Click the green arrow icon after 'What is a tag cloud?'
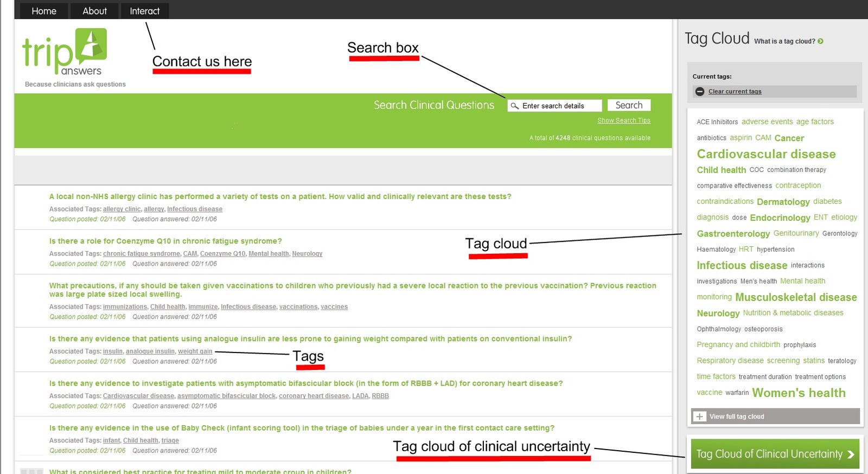Viewport: 868px width, 474px height. pyautogui.click(x=820, y=41)
